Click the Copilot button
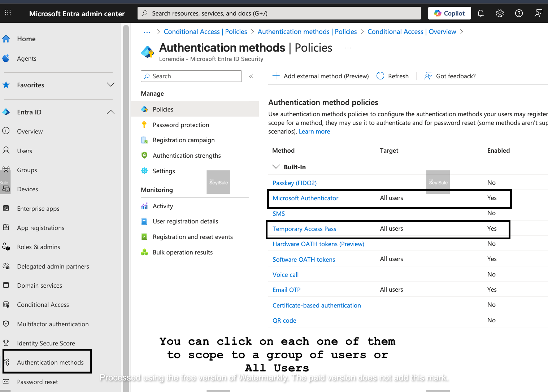Screen dimensions: 548x392 449,13
